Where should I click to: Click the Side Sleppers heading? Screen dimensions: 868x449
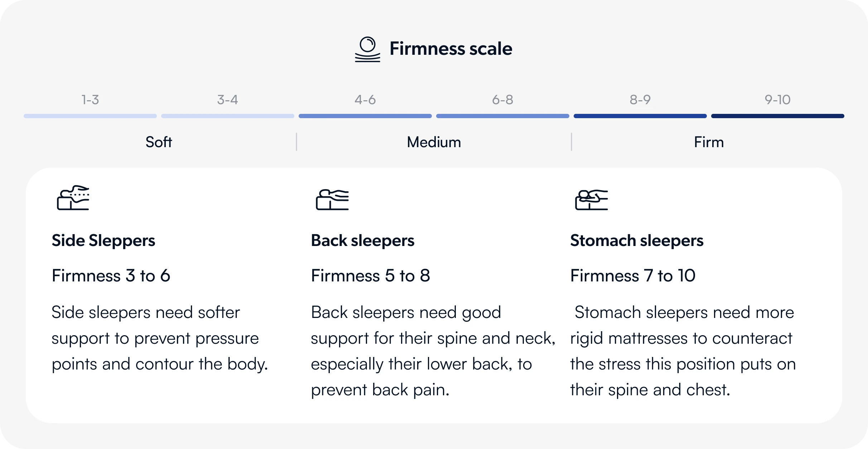tap(103, 240)
